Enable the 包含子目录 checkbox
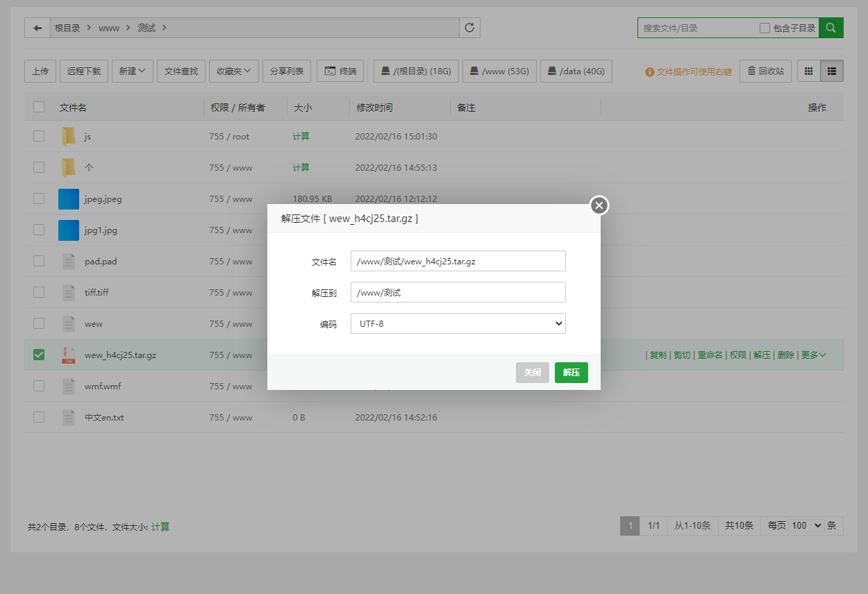 tap(765, 28)
